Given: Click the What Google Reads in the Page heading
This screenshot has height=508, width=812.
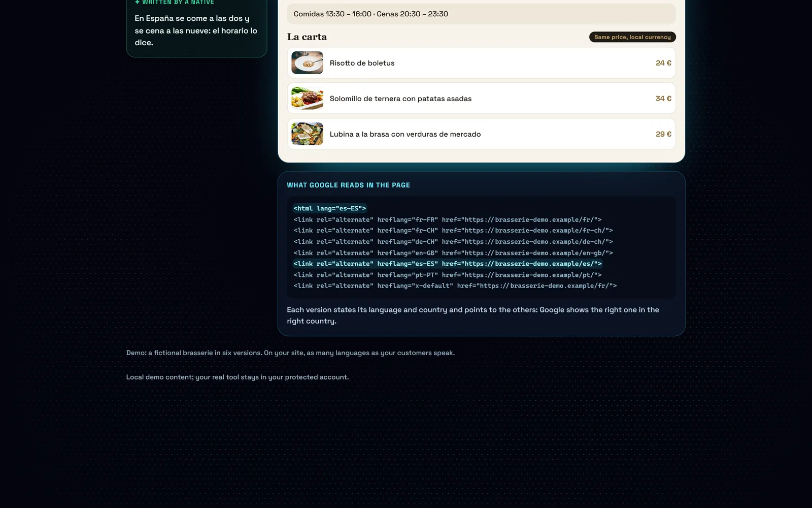Looking at the screenshot, I should pyautogui.click(x=348, y=185).
